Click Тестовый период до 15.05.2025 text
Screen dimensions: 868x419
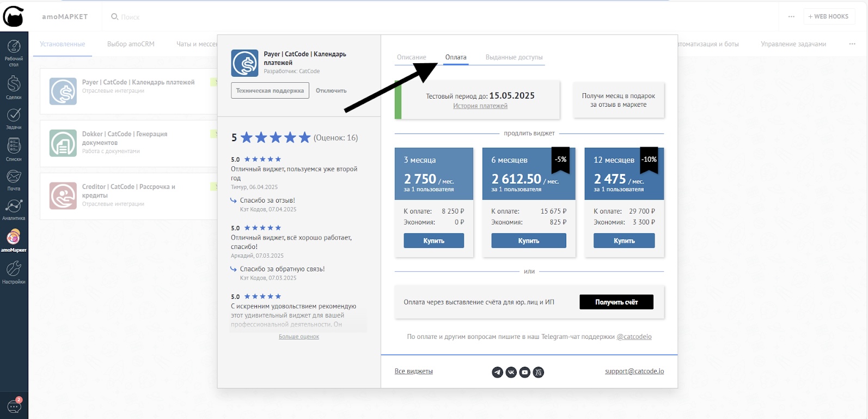(480, 96)
